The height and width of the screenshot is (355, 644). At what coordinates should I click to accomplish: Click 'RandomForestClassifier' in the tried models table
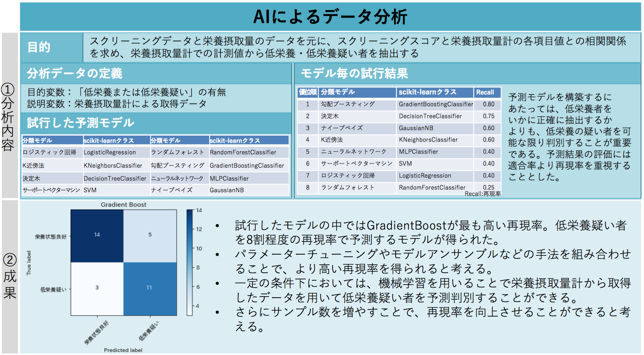click(x=243, y=152)
